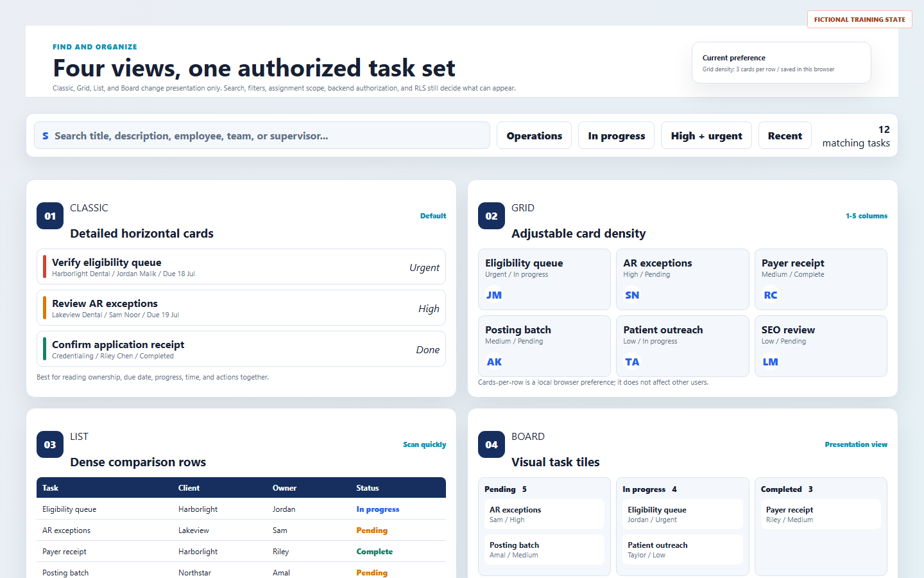Click the LM avatar on SEO review
The height and width of the screenshot is (578, 924).
pyautogui.click(x=771, y=362)
